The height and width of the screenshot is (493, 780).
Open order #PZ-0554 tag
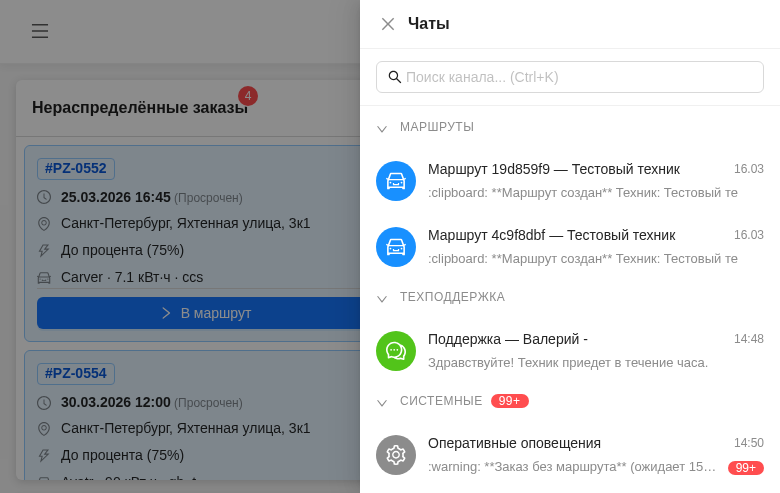[x=76, y=373]
